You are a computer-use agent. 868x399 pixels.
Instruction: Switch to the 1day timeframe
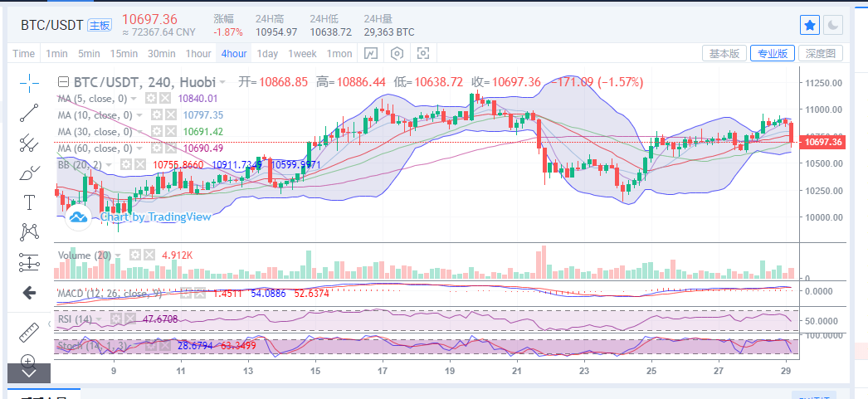[267, 54]
